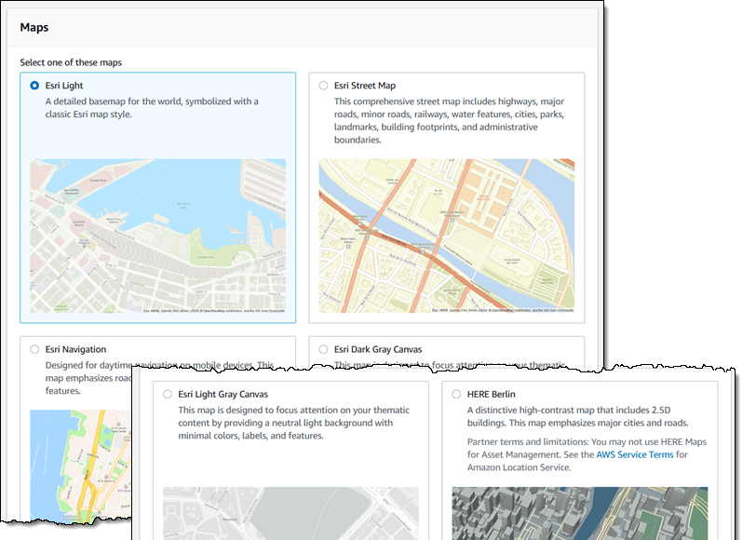Click the 'Esri Light' card title
The width and height of the screenshot is (756, 540).
(x=64, y=86)
